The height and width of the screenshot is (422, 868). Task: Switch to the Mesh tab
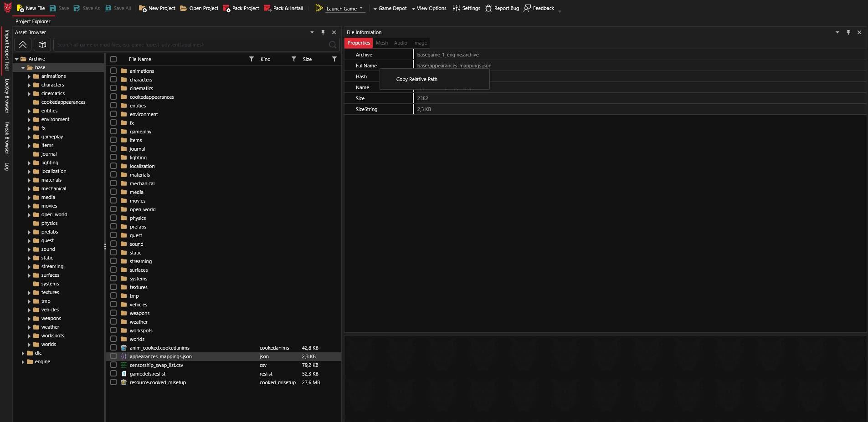382,43
